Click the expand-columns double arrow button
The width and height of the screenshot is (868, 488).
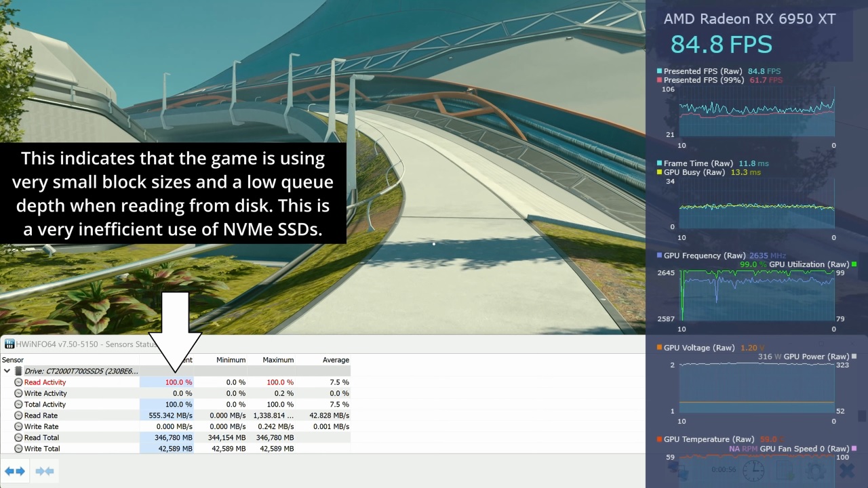click(14, 471)
